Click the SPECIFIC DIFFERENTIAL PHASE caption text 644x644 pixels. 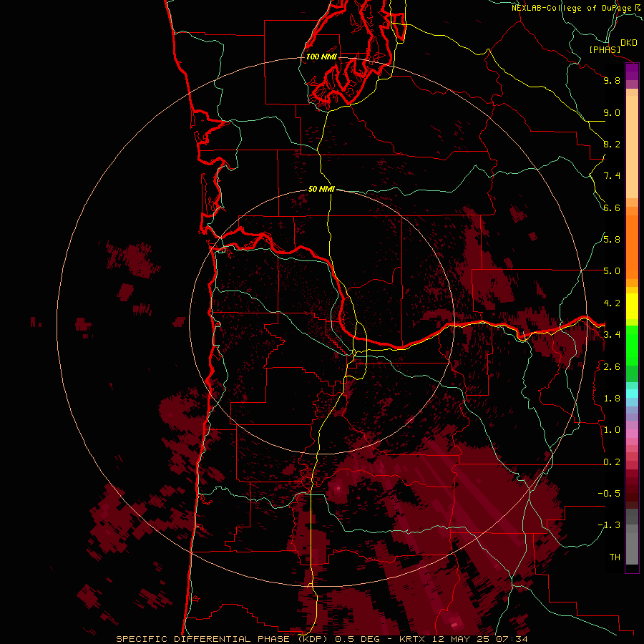point(203,639)
